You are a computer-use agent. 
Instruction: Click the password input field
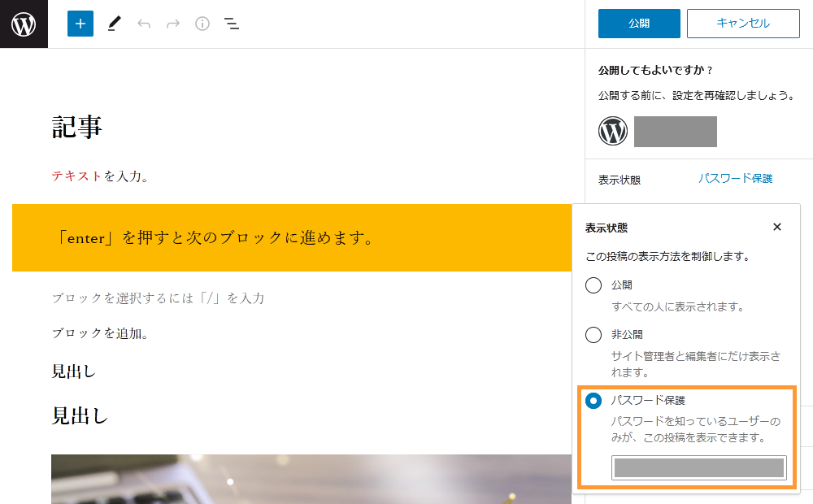pos(698,467)
